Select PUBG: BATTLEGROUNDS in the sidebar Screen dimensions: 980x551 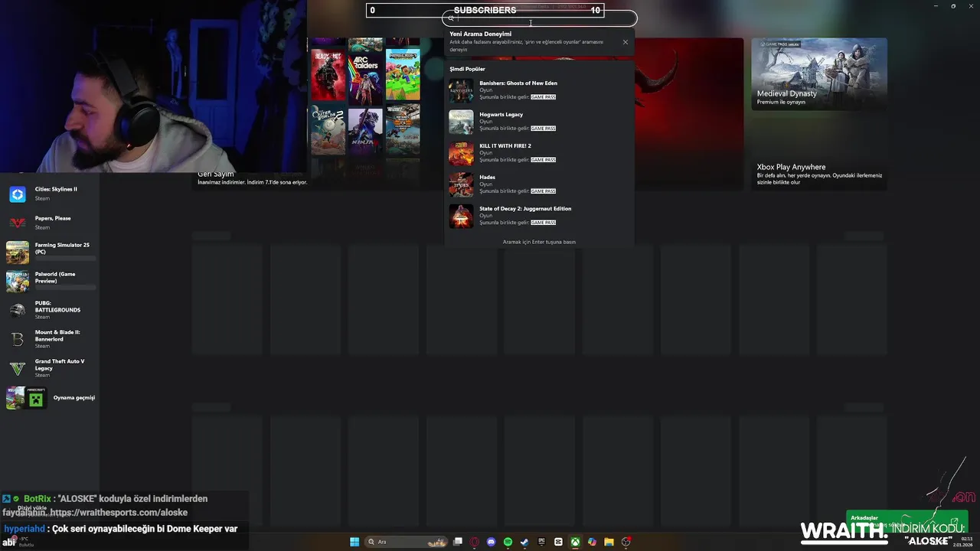[x=50, y=310]
